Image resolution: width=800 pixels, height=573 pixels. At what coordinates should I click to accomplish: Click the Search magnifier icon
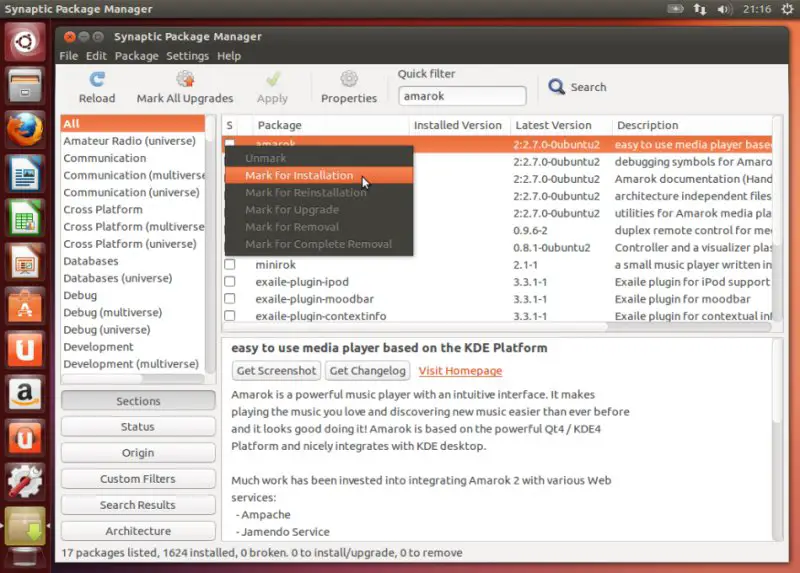556,87
